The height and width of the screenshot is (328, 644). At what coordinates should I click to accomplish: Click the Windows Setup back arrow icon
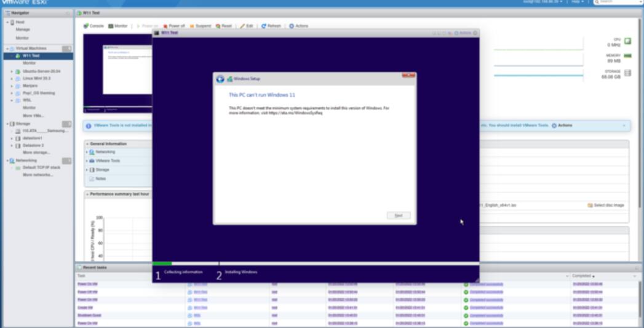(x=220, y=79)
